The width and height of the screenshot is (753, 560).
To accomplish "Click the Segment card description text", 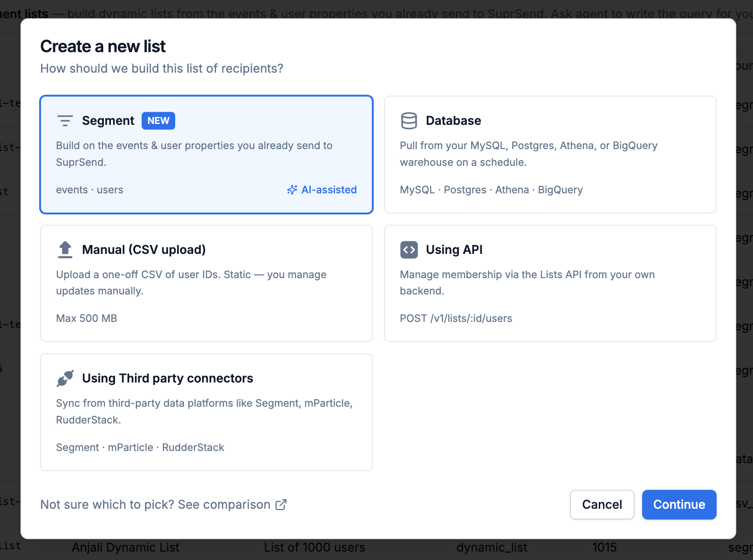I will [x=194, y=154].
